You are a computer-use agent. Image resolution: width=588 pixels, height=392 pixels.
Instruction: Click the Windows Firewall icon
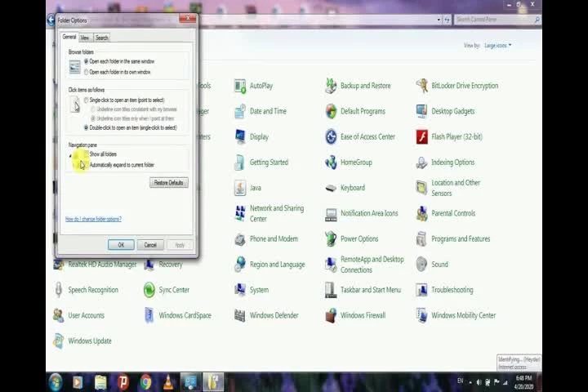331,315
